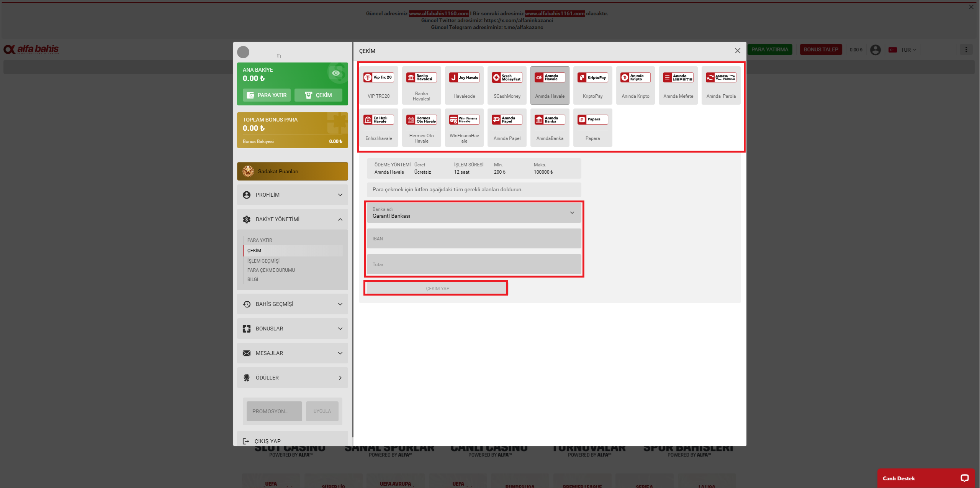Open www.alfabahis1161.com link
980x488 pixels.
click(555, 13)
